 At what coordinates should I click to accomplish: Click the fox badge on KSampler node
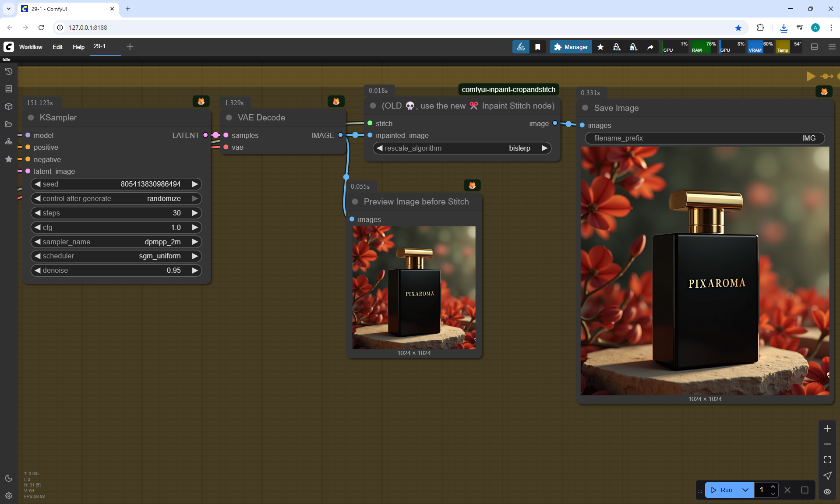tap(201, 101)
